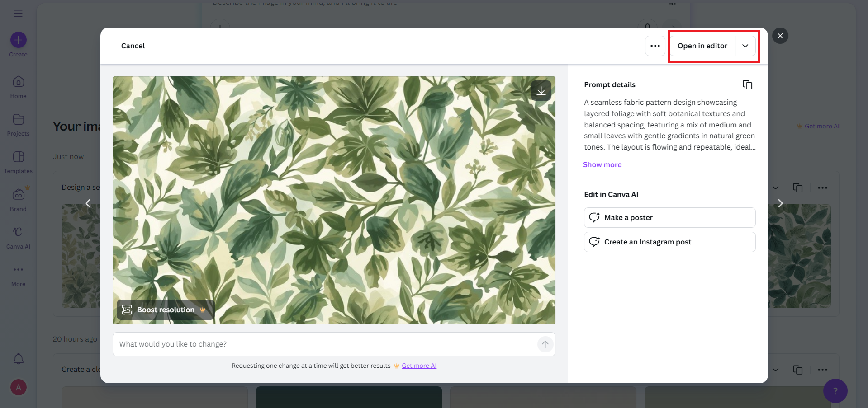Expand the Open in editor dropdown arrow

point(745,46)
